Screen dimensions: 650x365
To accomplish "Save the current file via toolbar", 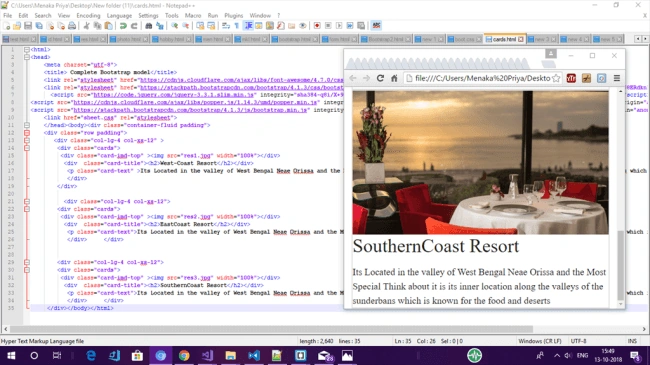I will (x=28, y=26).
